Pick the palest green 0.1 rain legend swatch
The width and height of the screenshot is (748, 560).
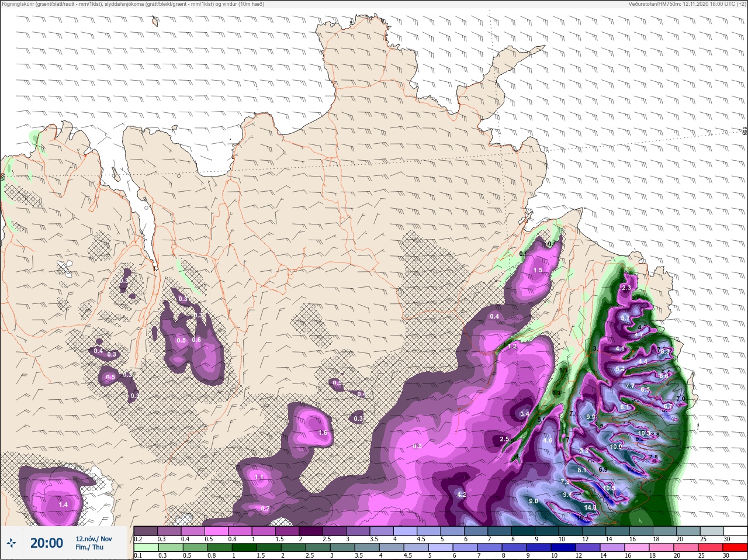[x=146, y=548]
